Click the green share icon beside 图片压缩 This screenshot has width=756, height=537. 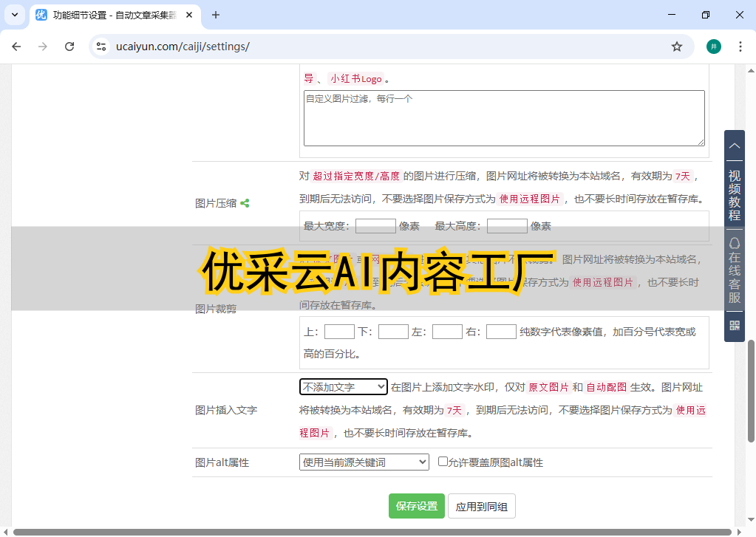click(245, 203)
